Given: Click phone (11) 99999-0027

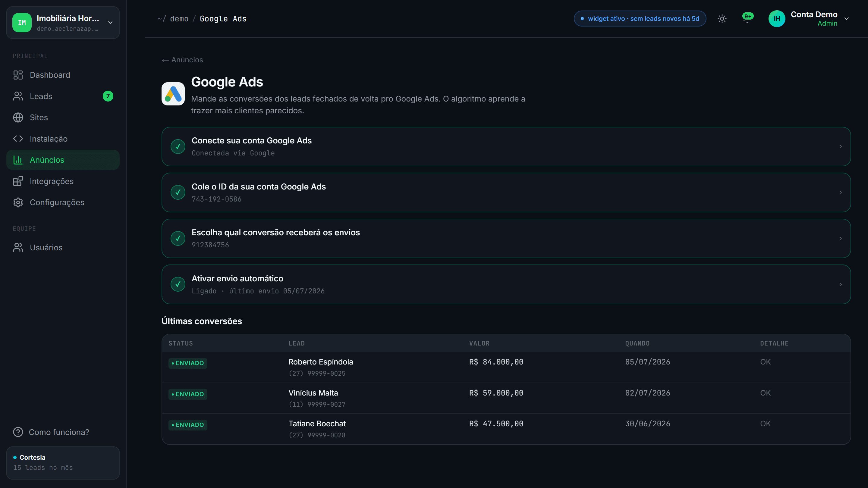Looking at the screenshot, I should click(317, 405).
